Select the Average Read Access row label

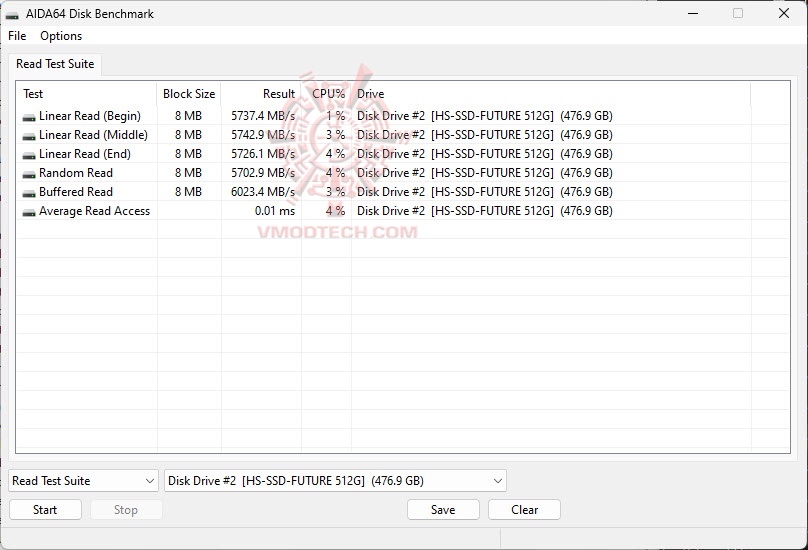pos(94,211)
